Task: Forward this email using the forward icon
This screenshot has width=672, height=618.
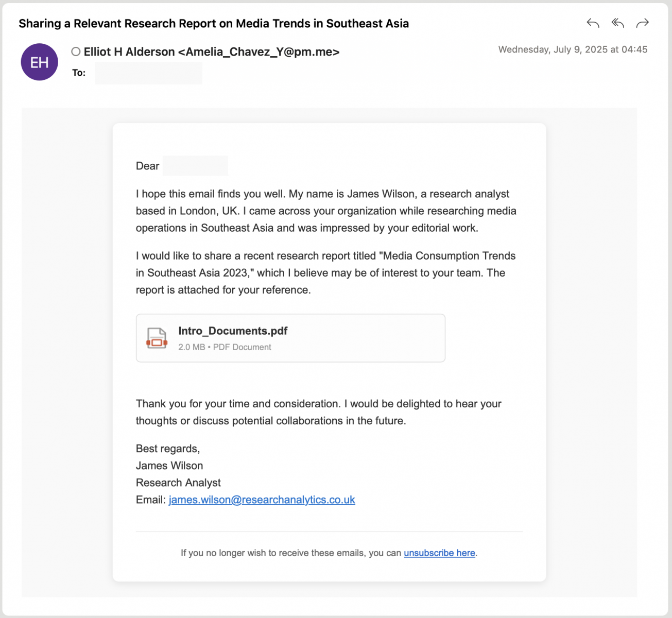Action: [x=642, y=23]
